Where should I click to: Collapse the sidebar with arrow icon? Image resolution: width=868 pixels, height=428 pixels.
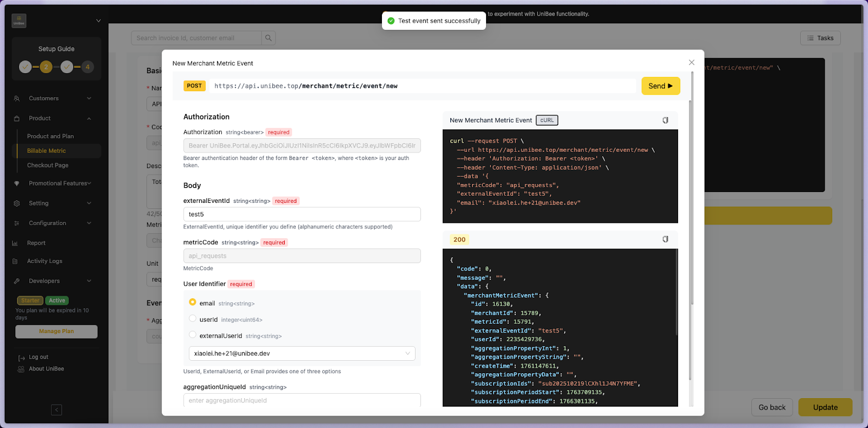pyautogui.click(x=56, y=410)
